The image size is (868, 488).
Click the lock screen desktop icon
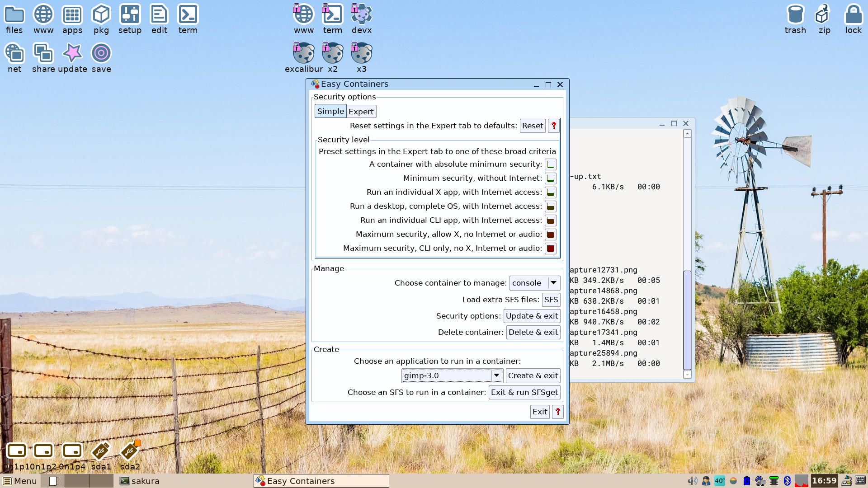tap(854, 19)
